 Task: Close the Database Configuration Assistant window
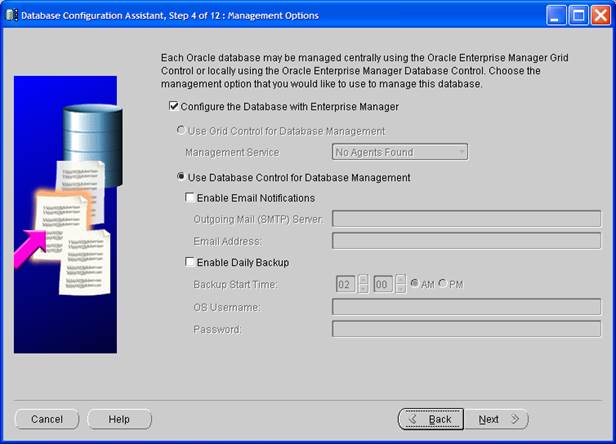click(x=601, y=16)
